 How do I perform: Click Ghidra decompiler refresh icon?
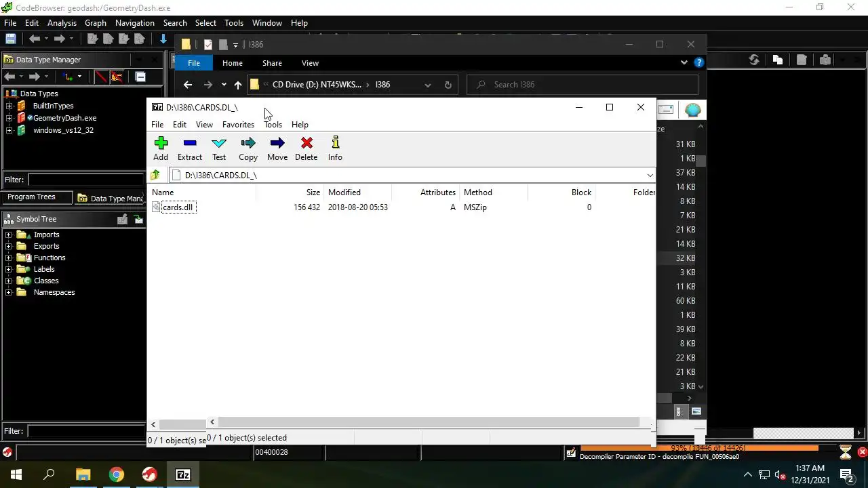click(754, 60)
